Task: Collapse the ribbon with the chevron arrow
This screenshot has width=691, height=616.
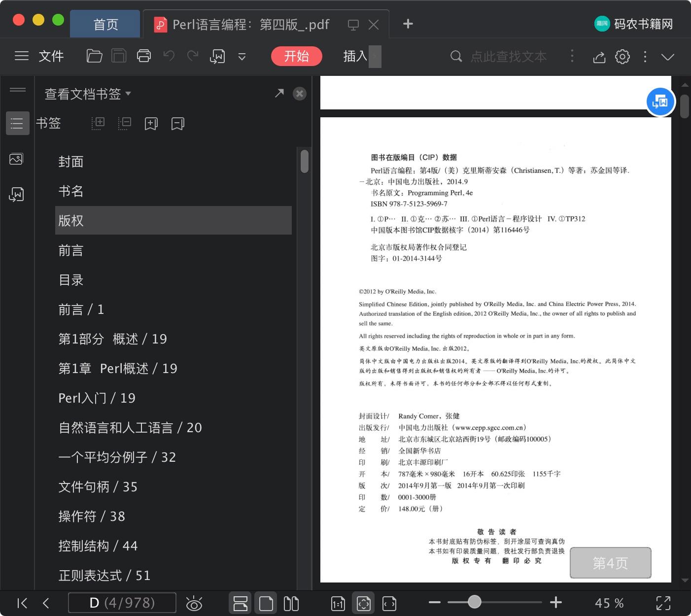Action: tap(668, 57)
